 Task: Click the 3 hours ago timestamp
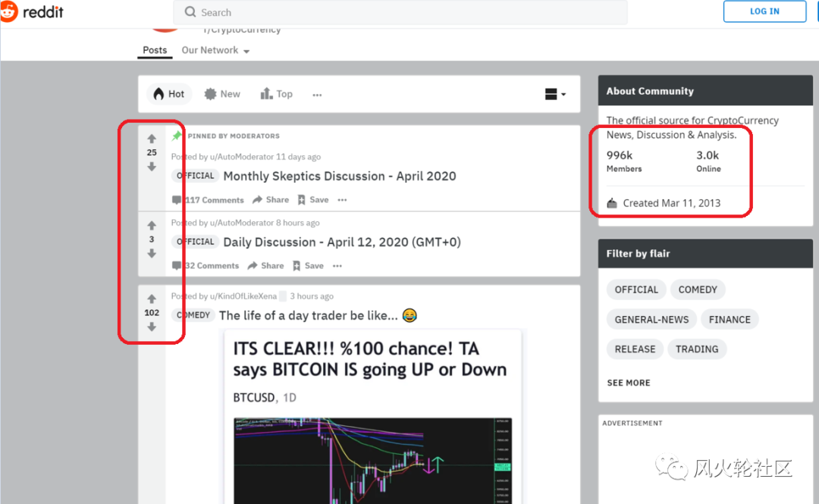(x=312, y=296)
